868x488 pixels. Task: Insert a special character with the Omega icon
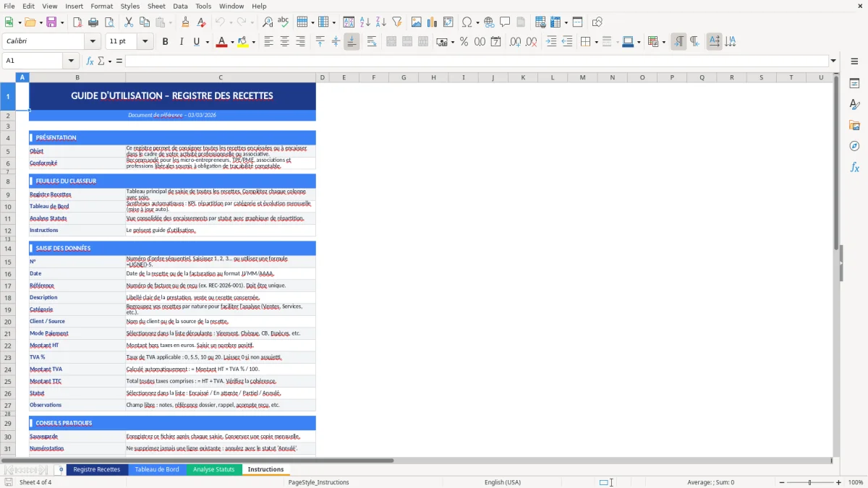465,22
